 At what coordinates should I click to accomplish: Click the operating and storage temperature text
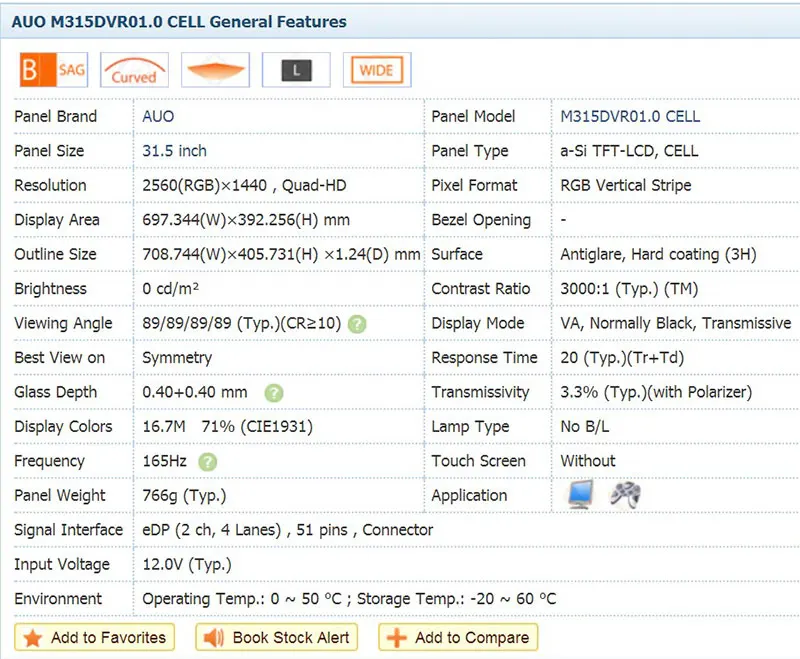click(349, 599)
